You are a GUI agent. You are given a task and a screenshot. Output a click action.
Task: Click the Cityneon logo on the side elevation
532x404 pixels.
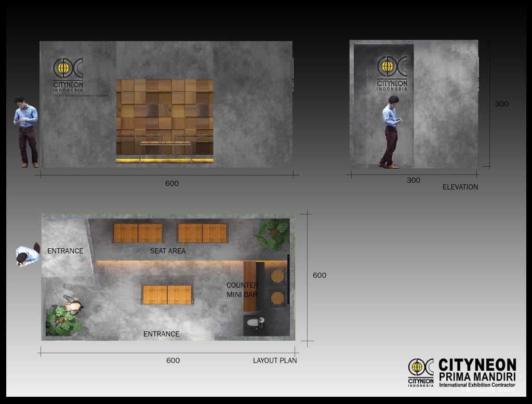pyautogui.click(x=392, y=73)
